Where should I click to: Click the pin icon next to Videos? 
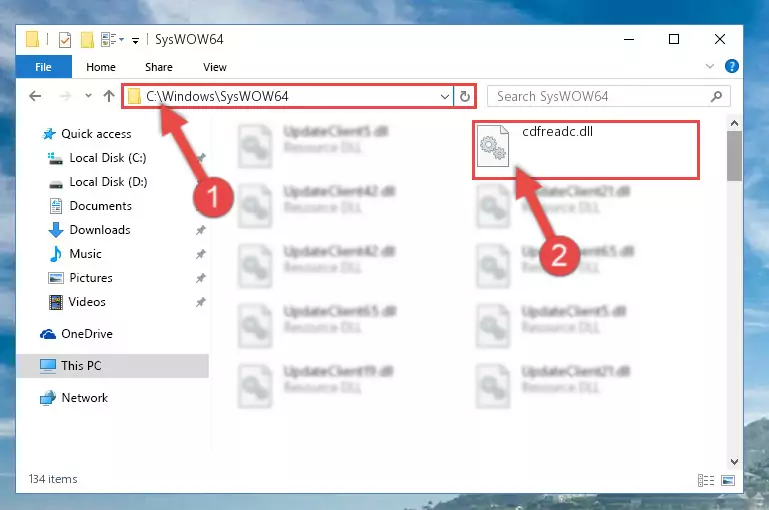(x=201, y=302)
